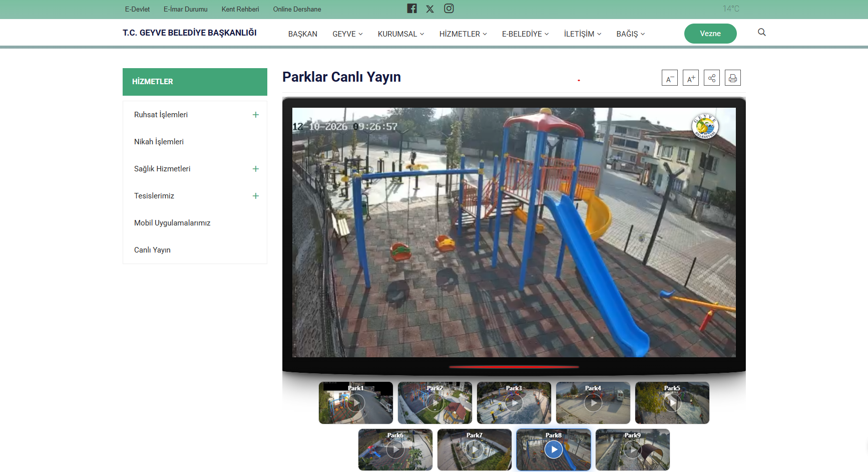Image resolution: width=868 pixels, height=472 pixels.
Task: Play the Park5 camera thumbnail
Action: click(672, 403)
